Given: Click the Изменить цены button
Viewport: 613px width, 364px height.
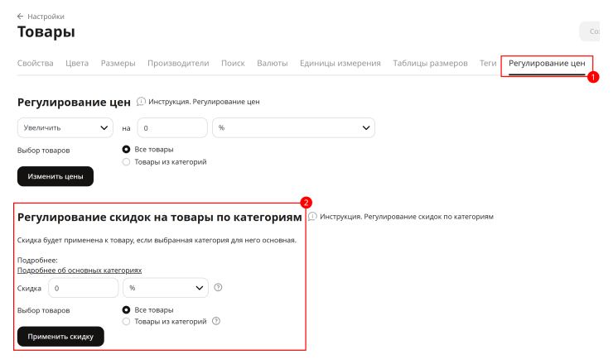Looking at the screenshot, I should [x=56, y=176].
